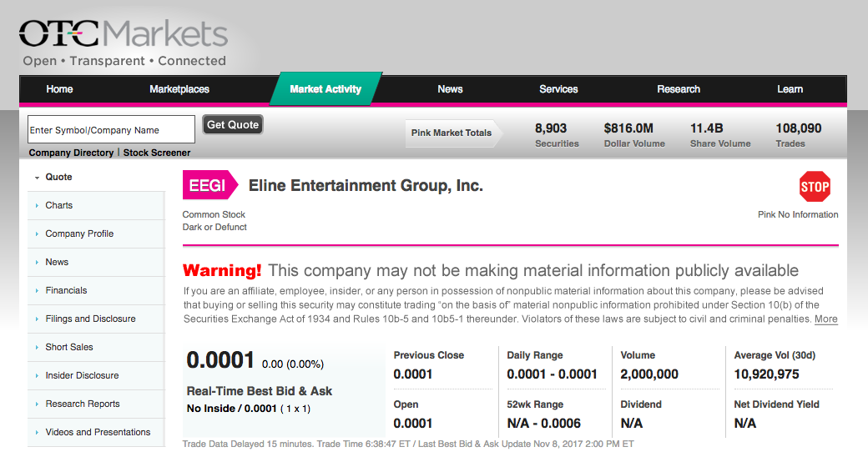Screen dimensions: 868x462
Task: Focus the Enter Symbol/Company Name field
Action: click(x=111, y=129)
